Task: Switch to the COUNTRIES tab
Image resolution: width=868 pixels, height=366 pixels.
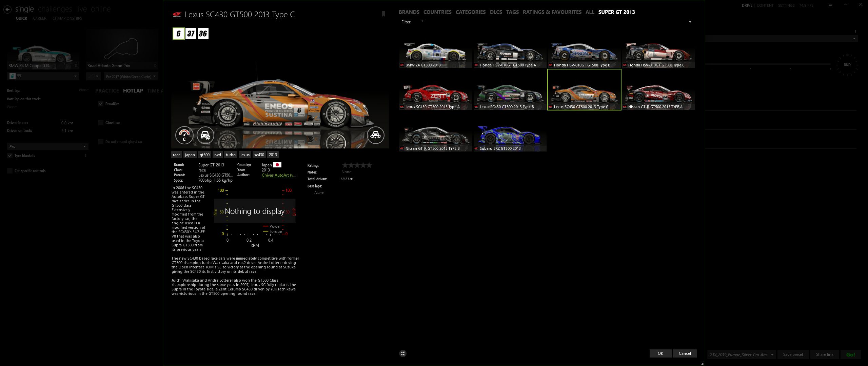Action: click(437, 12)
